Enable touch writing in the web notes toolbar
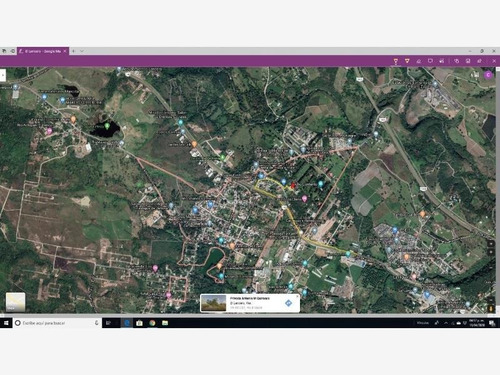The image size is (500, 375). [457, 61]
